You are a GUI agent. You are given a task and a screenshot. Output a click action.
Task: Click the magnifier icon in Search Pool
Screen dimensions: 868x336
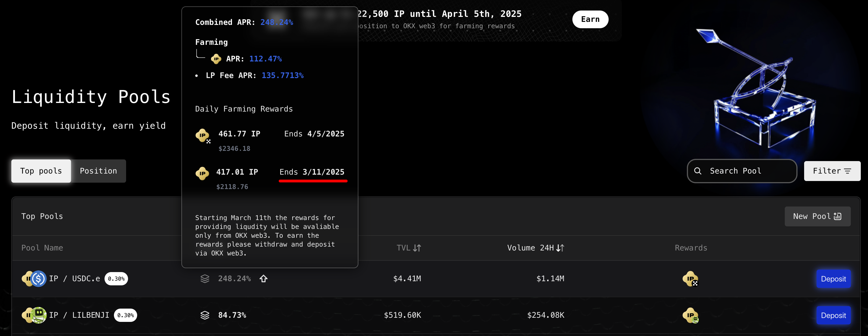coord(697,171)
